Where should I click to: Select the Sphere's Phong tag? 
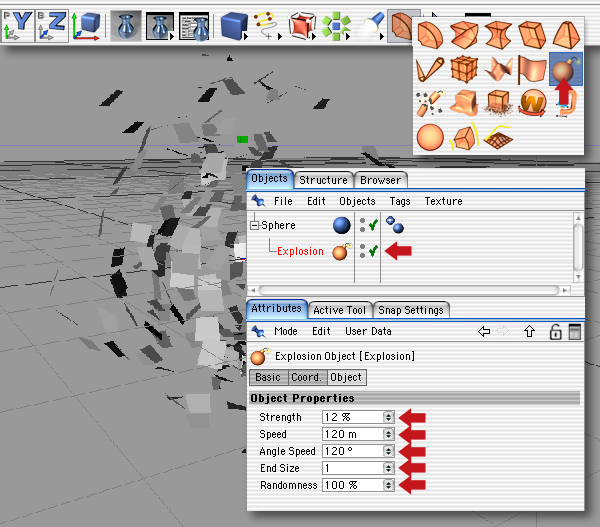tap(395, 225)
